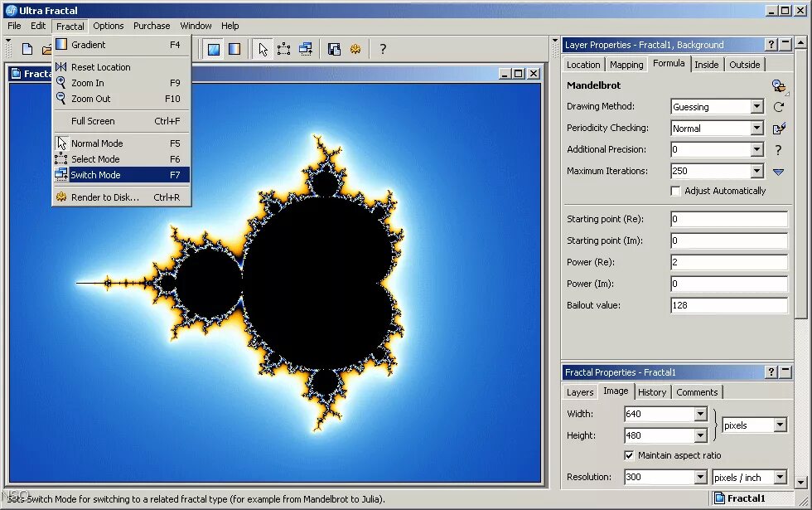This screenshot has width=812, height=510.
Task: Click the New document toolbar icon
Action: [27, 49]
